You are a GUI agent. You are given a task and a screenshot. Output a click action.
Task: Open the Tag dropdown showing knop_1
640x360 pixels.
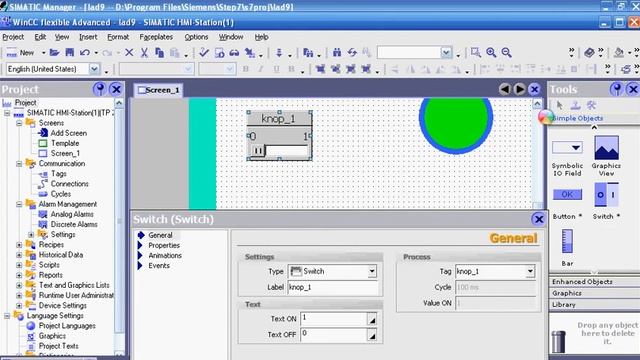pos(530,271)
